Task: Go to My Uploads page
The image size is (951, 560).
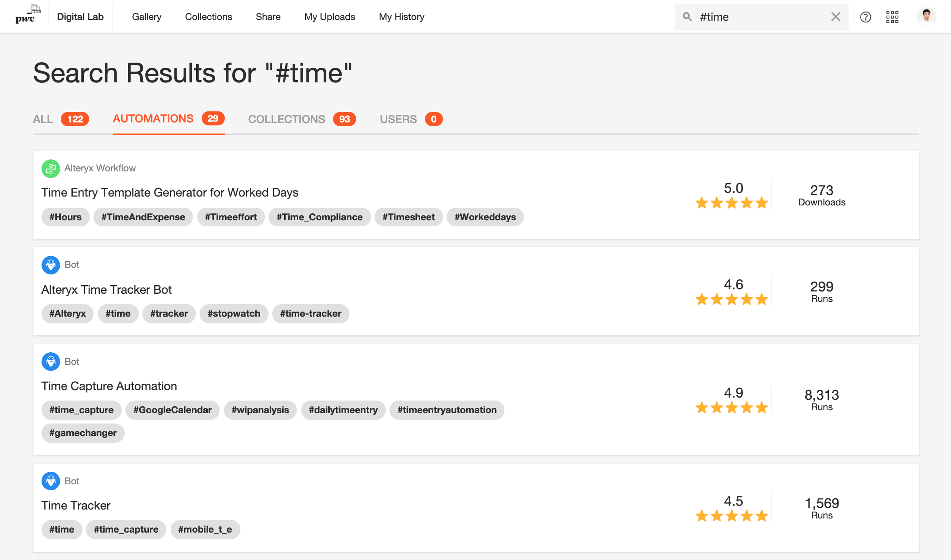Action: point(329,17)
